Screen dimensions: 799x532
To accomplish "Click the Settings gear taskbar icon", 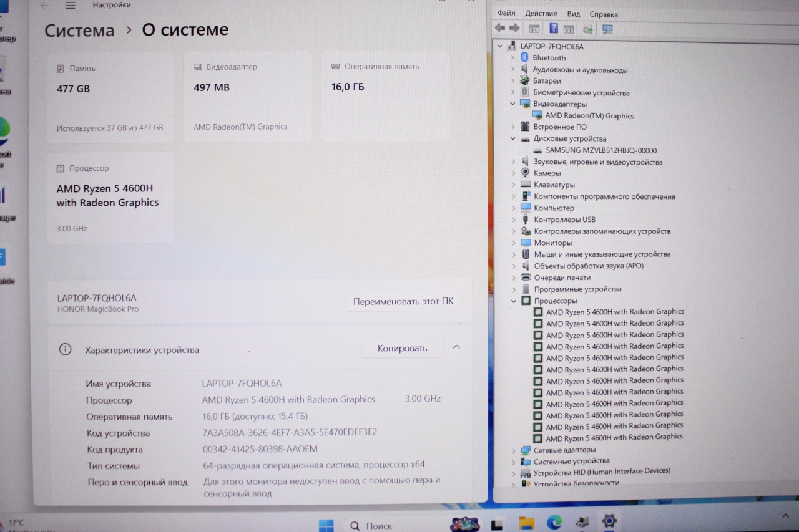I will (609, 521).
